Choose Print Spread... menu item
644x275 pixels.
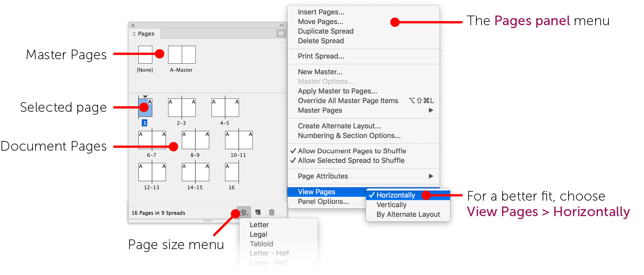pyautogui.click(x=363, y=56)
